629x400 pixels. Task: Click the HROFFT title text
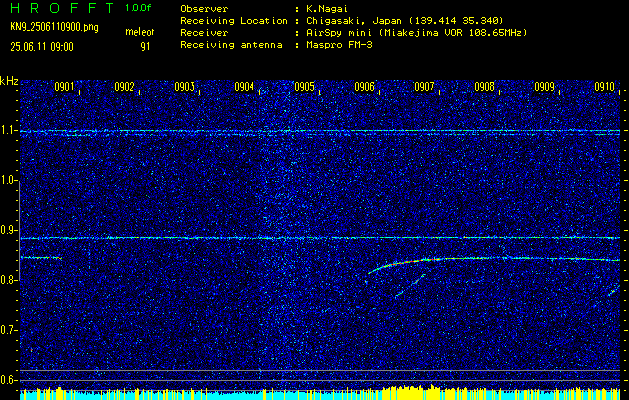[x=63, y=8]
